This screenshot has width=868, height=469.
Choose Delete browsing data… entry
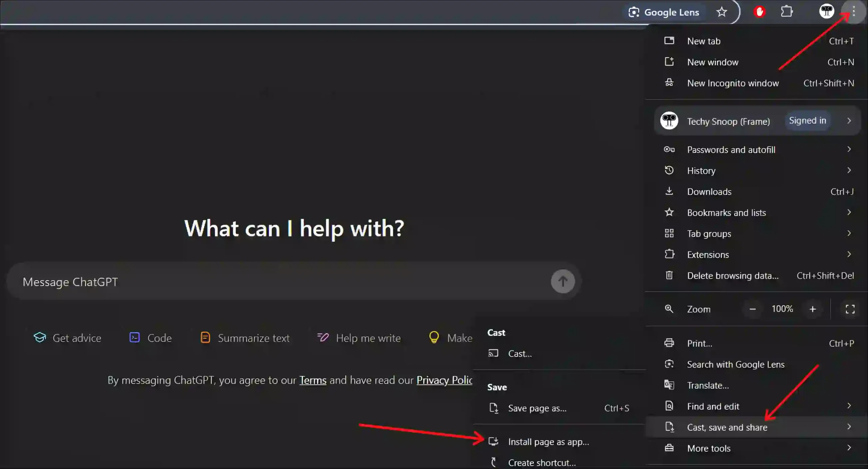[x=757, y=276]
